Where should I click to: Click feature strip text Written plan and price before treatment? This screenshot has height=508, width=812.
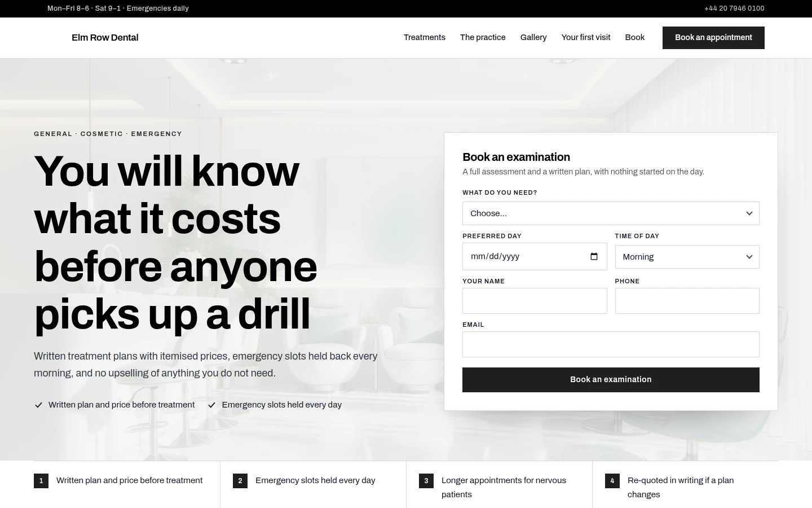[x=129, y=480]
